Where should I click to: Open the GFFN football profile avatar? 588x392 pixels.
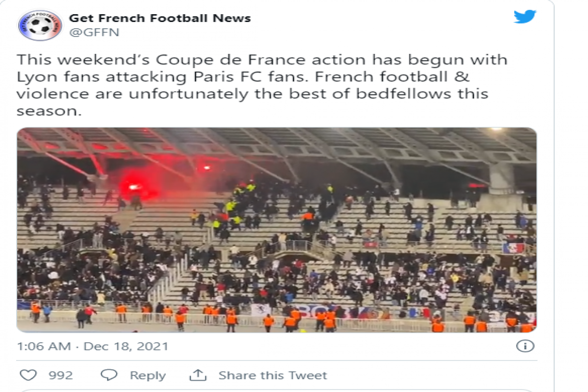coord(40,25)
